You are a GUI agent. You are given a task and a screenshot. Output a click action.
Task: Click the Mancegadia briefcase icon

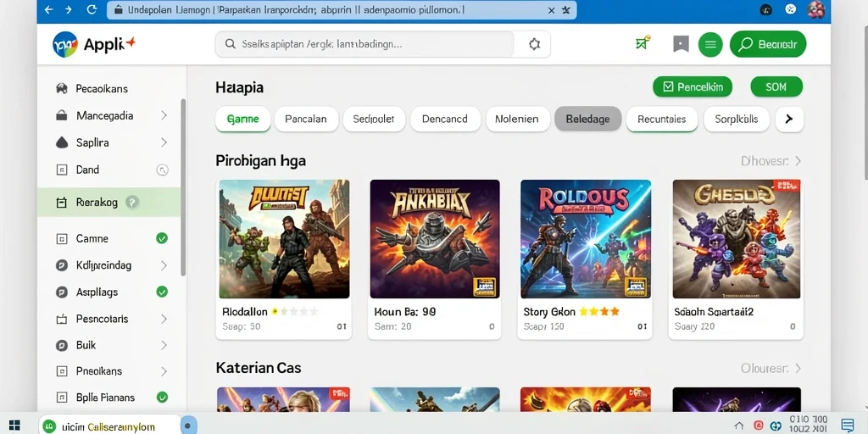click(61, 115)
